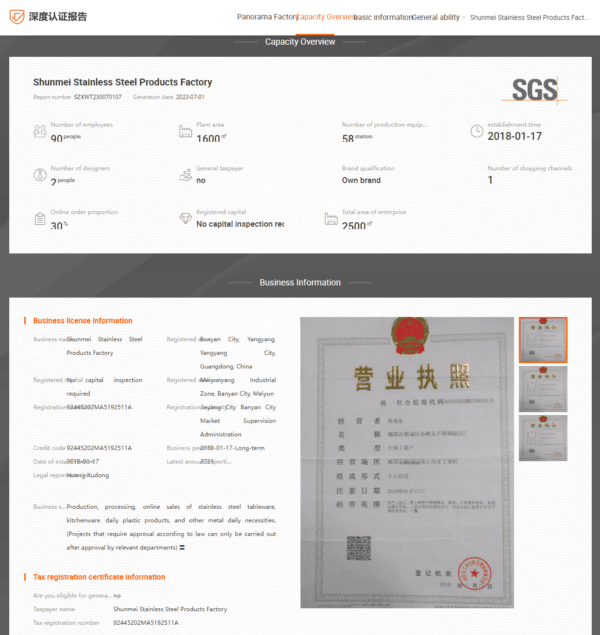Select the second business license thumbnail

click(x=543, y=389)
